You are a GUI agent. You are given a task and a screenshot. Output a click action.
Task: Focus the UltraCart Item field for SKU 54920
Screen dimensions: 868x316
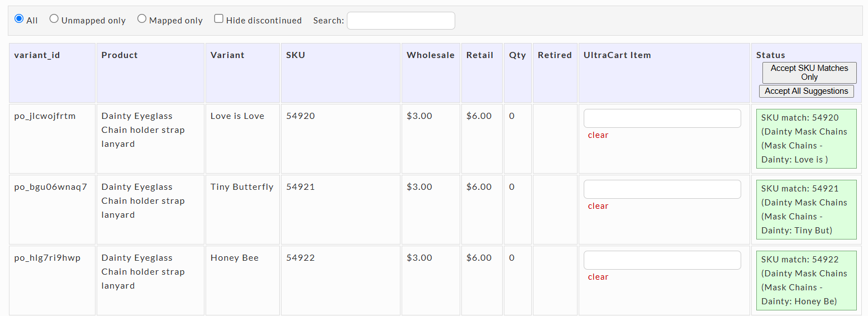pyautogui.click(x=662, y=118)
